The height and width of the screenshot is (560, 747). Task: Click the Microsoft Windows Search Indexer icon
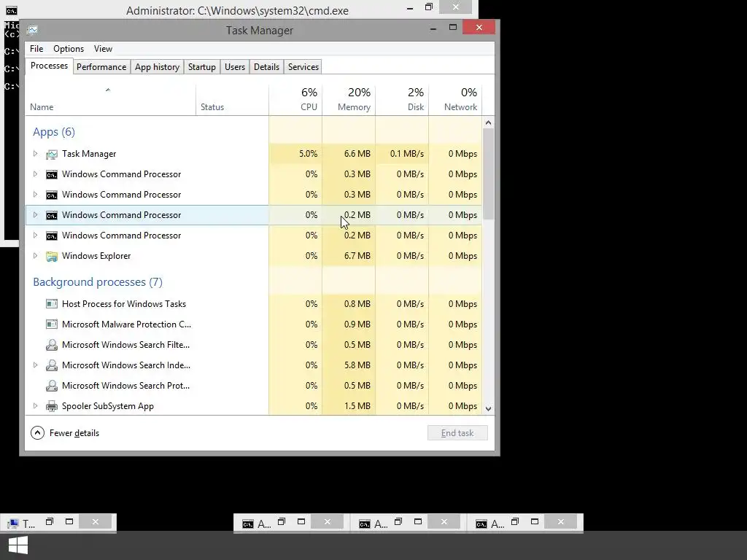52,365
